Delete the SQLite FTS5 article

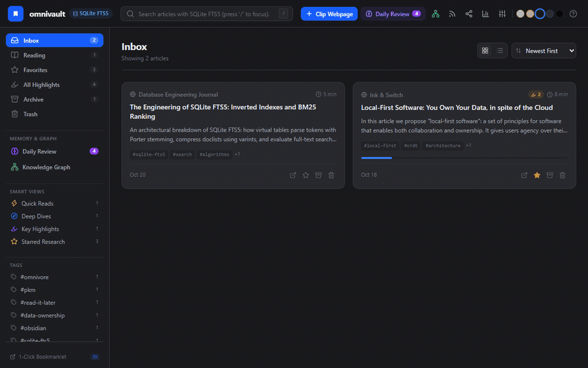(x=331, y=175)
